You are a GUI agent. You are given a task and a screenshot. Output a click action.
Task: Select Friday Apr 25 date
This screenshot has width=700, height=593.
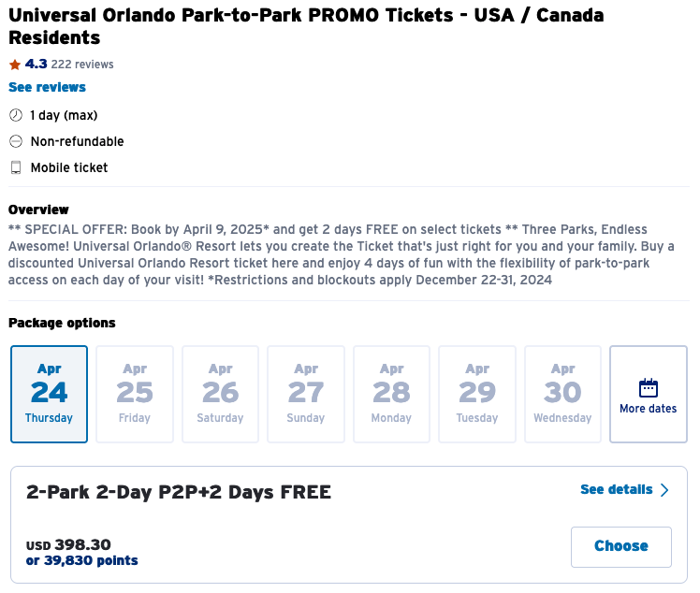pos(135,394)
